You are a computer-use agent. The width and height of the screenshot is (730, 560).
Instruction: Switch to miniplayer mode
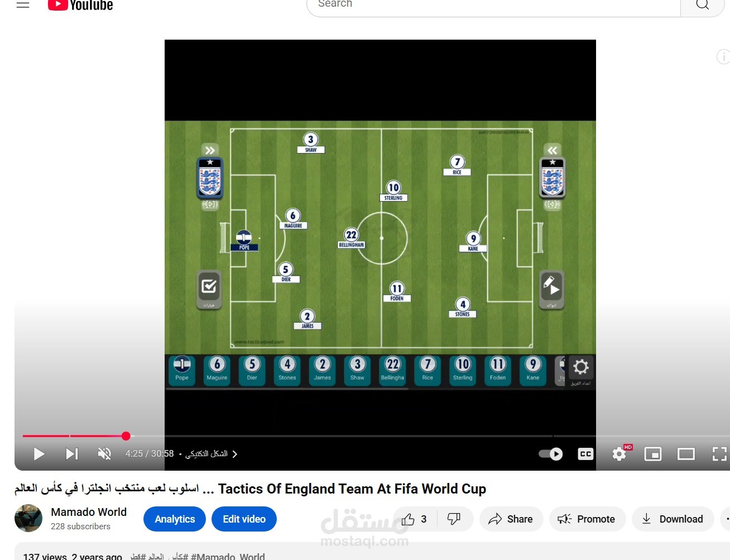coord(652,454)
